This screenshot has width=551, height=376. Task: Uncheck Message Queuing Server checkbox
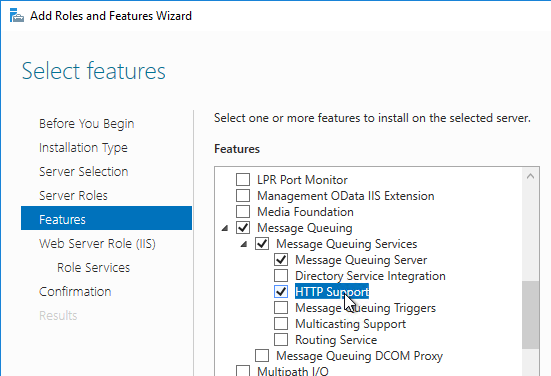pos(281,260)
